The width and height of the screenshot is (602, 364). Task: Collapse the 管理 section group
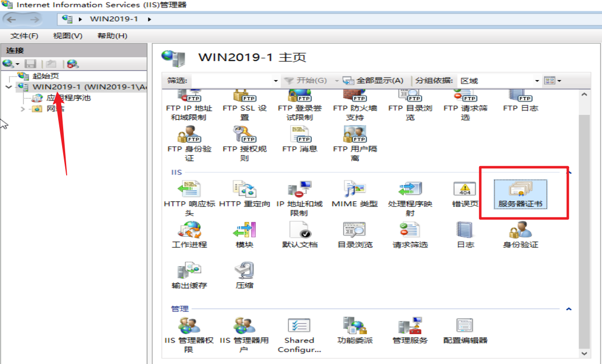tap(569, 309)
